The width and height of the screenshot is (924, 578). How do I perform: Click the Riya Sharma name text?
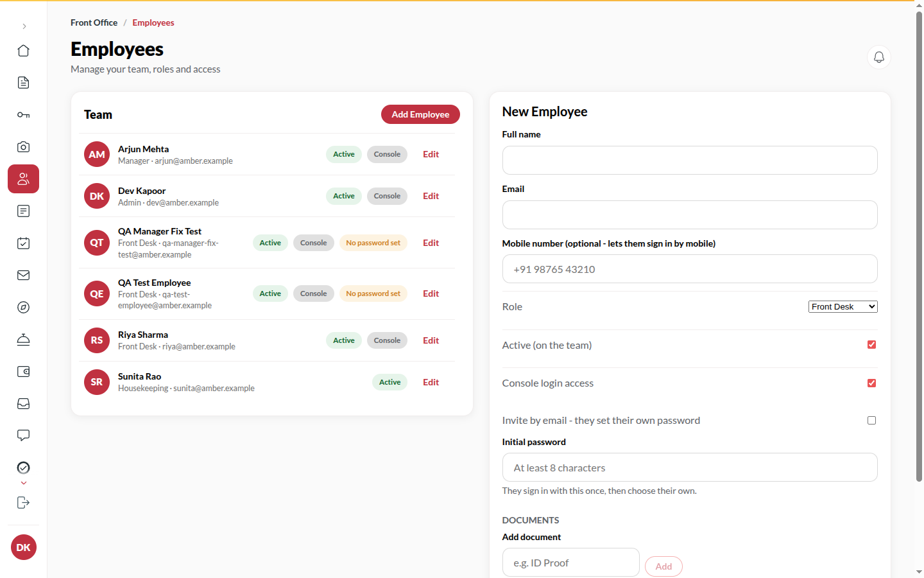click(x=143, y=335)
